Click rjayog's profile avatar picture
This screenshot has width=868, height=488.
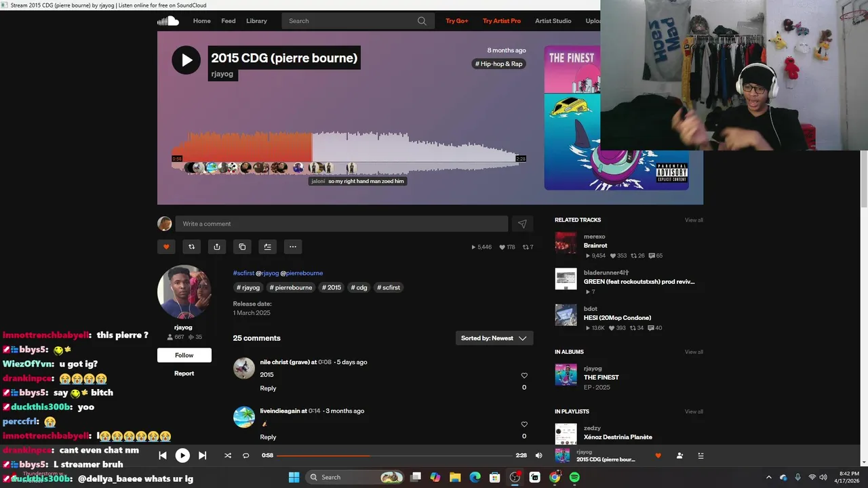click(184, 292)
